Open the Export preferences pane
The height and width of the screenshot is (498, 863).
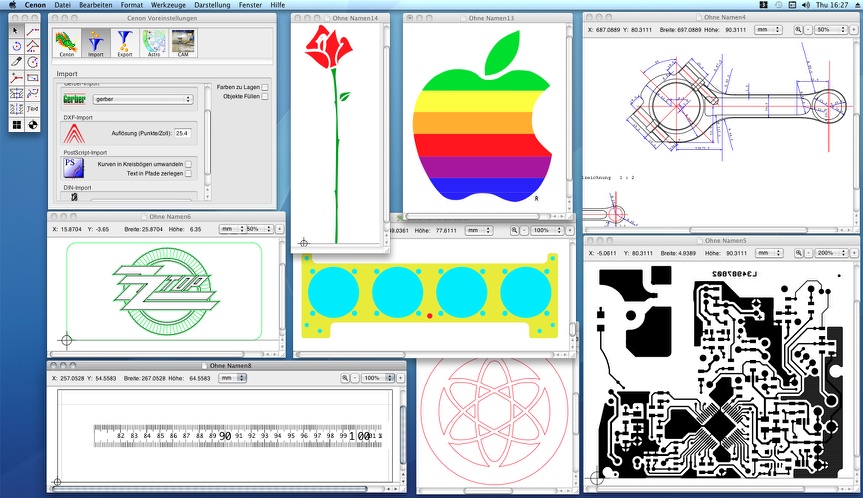124,43
